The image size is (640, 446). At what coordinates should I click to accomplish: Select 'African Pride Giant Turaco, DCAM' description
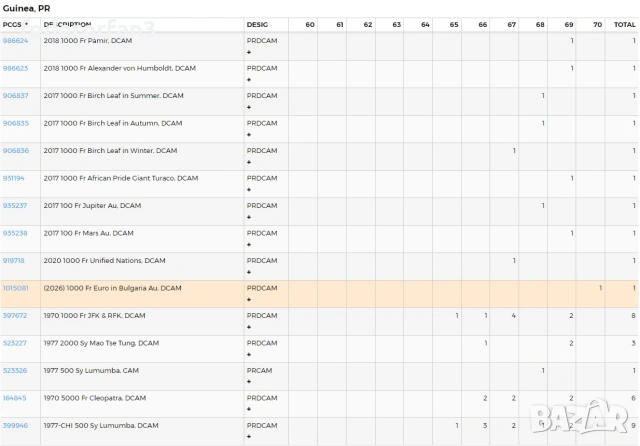click(143, 178)
